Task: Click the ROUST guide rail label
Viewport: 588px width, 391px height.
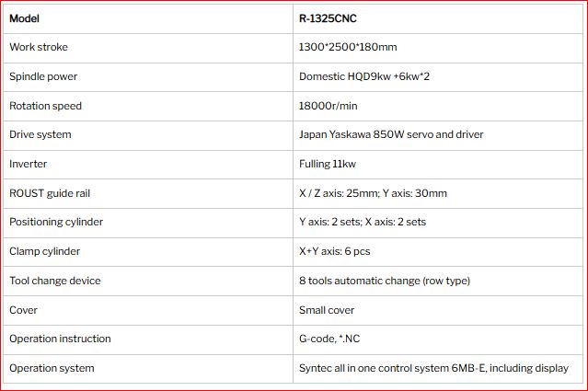Action: (50, 193)
